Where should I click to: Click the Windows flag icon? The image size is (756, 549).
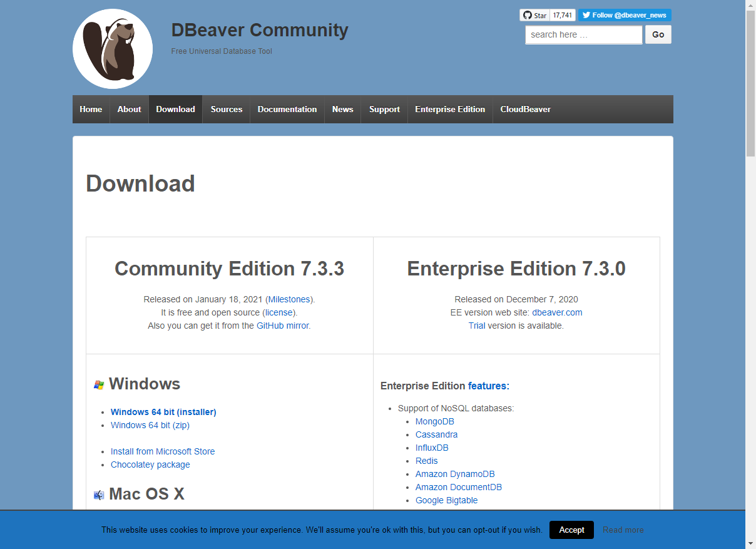(x=99, y=385)
